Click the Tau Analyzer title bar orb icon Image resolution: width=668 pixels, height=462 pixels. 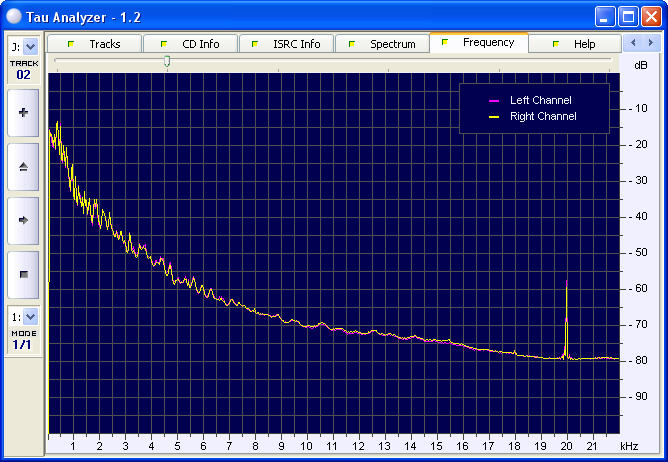[14, 16]
